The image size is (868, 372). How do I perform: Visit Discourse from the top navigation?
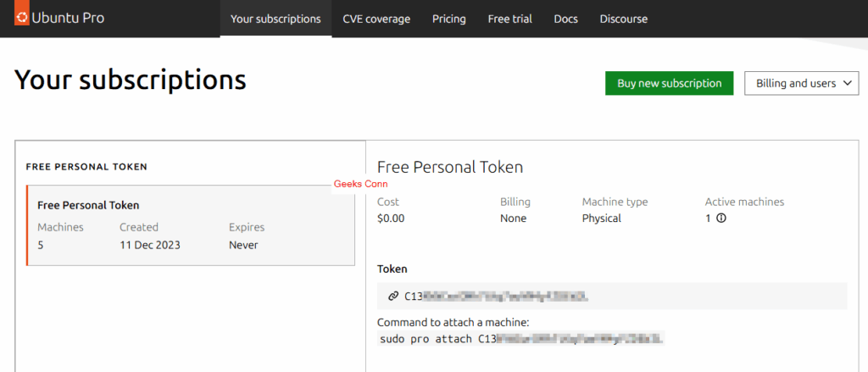coord(623,19)
